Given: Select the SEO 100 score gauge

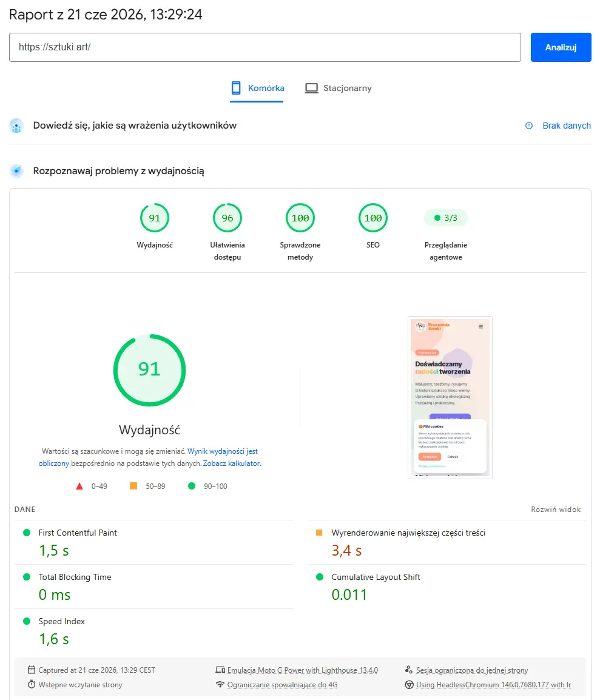Looking at the screenshot, I should (372, 218).
